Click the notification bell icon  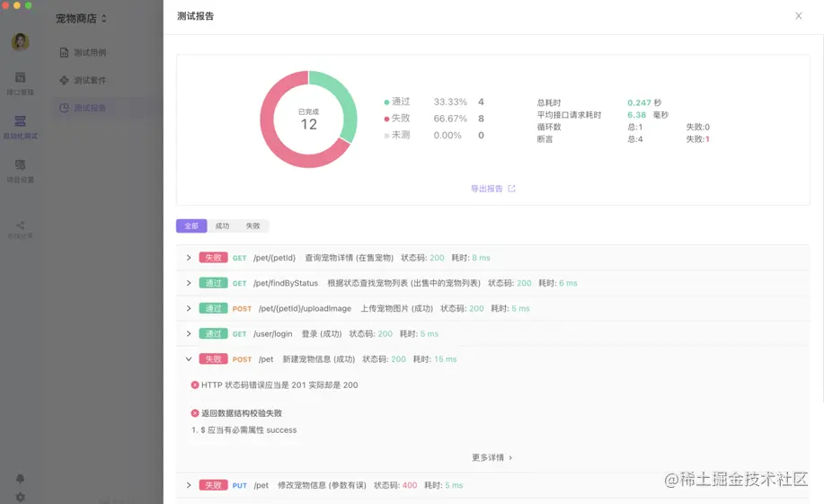[x=20, y=478]
